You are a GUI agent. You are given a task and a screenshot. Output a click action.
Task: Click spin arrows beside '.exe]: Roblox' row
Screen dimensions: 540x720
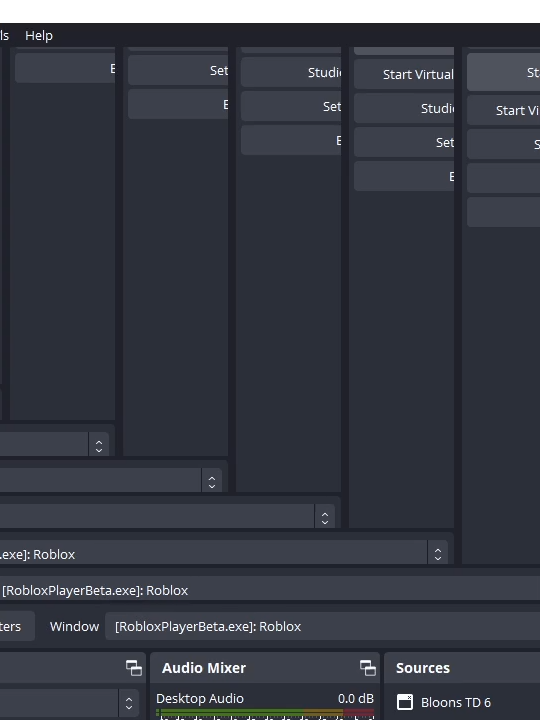[x=438, y=554]
